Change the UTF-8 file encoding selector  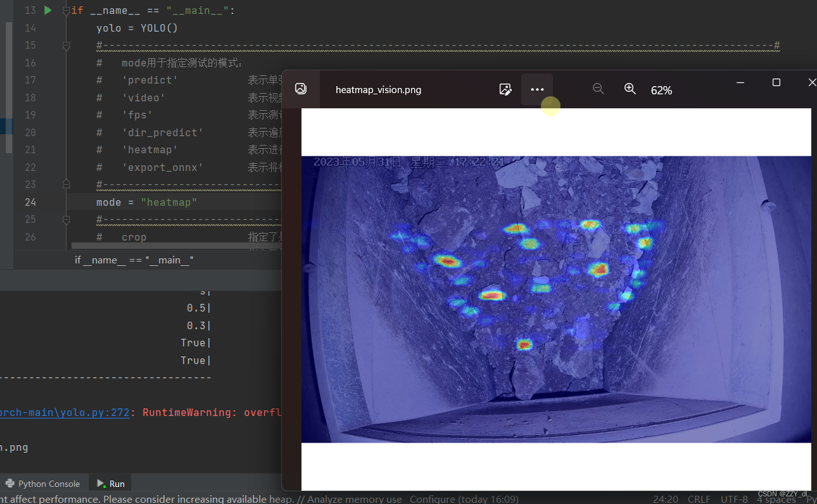[734, 499]
